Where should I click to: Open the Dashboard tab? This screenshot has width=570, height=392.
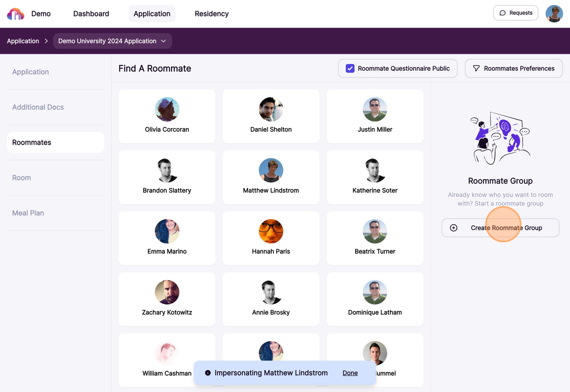91,14
